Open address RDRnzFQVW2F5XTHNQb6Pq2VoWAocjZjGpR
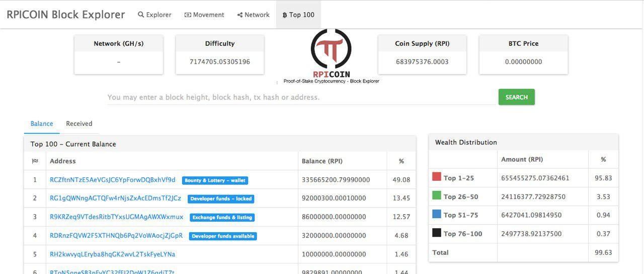Screen dimensions: 644x274 pos(116,236)
